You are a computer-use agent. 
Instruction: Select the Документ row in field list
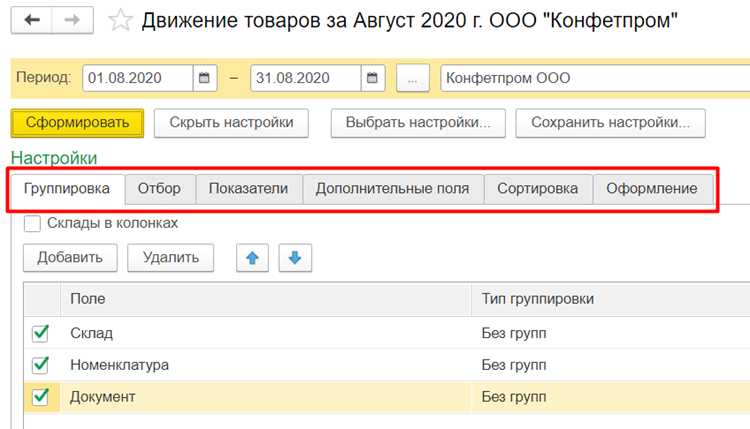tap(386, 396)
